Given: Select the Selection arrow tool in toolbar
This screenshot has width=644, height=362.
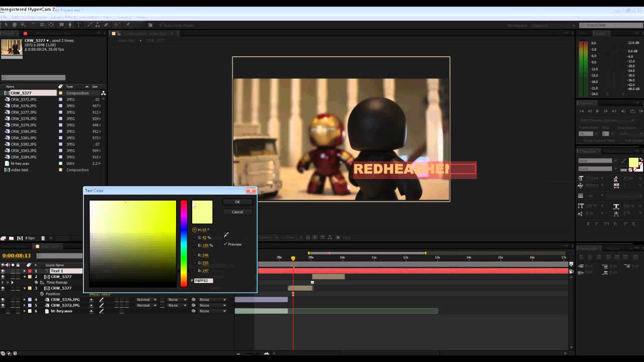Looking at the screenshot, I should [x=5, y=25].
